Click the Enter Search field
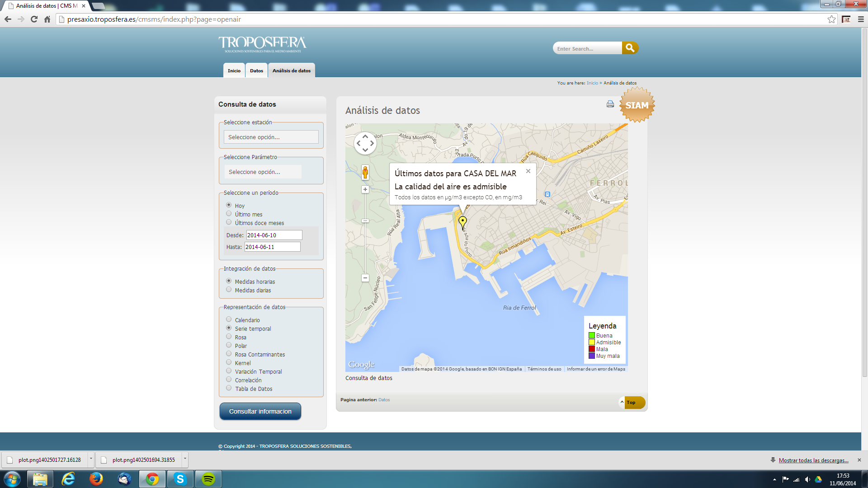The width and height of the screenshot is (868, 488). point(587,48)
